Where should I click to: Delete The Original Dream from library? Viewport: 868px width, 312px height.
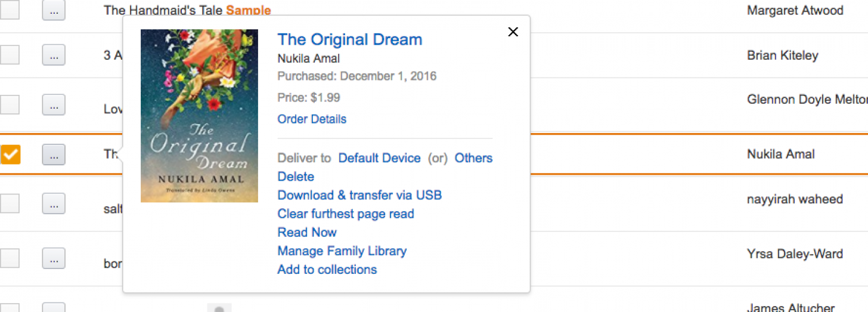296,177
